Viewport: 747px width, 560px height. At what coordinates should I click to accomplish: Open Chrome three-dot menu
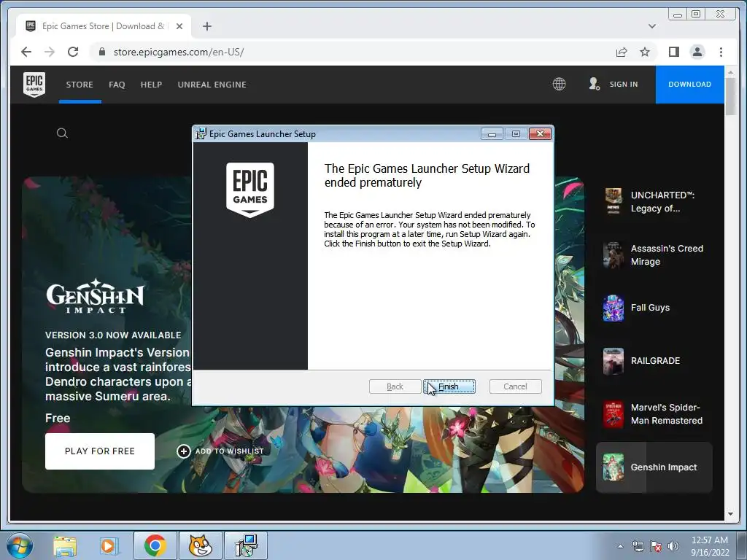coord(721,52)
